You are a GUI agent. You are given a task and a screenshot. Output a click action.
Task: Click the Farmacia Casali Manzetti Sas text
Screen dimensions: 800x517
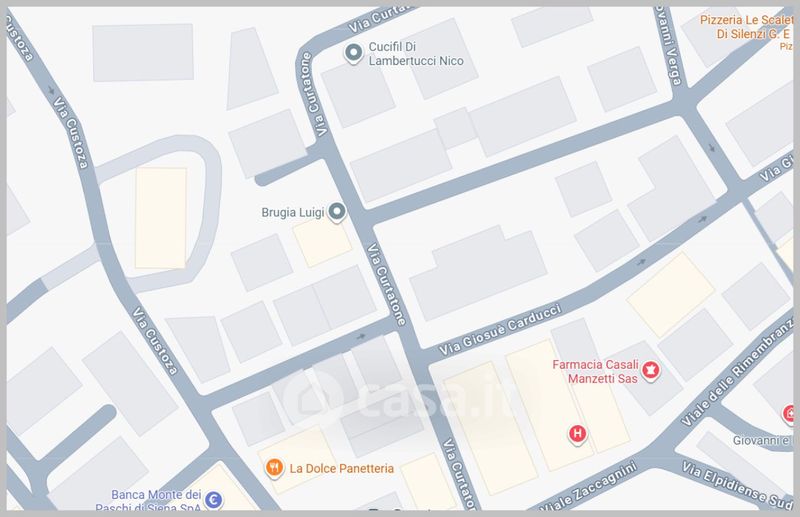coord(595,372)
